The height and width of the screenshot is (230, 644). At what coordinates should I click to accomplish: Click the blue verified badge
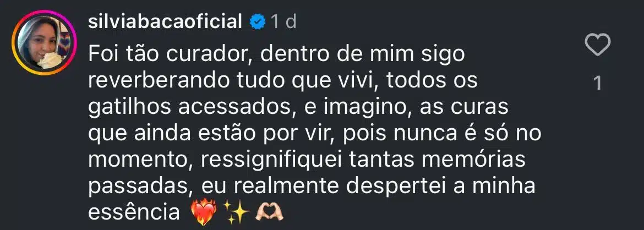tap(256, 22)
